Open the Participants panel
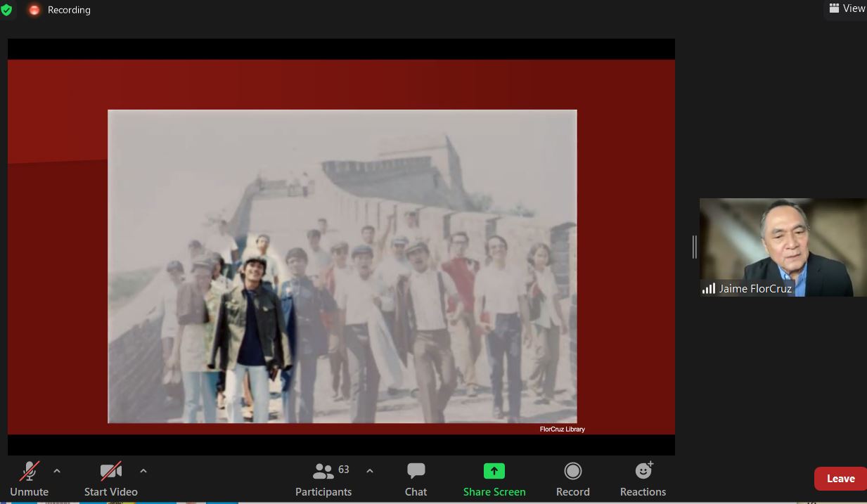The image size is (867, 504). [323, 480]
